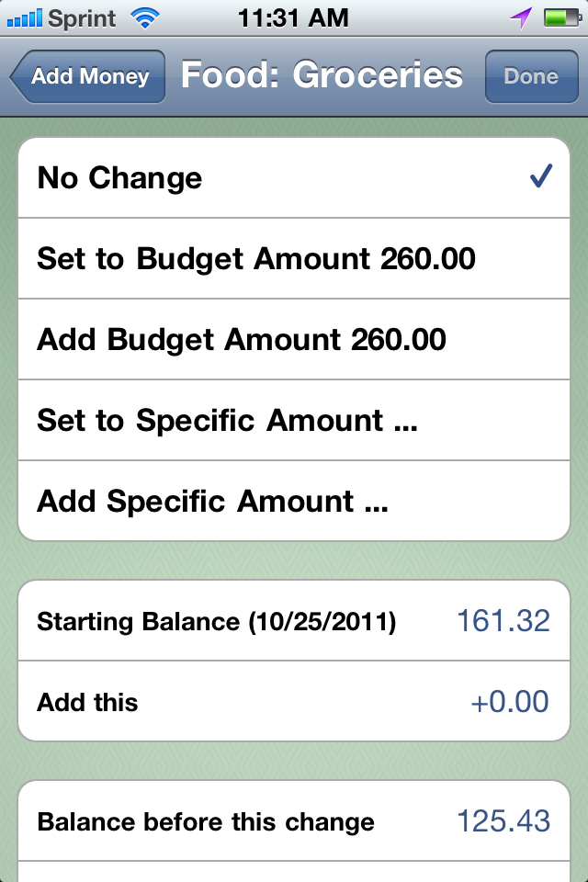Screen dimensions: 588x882
Task: Tap the Starting Balance row
Action: [x=294, y=621]
